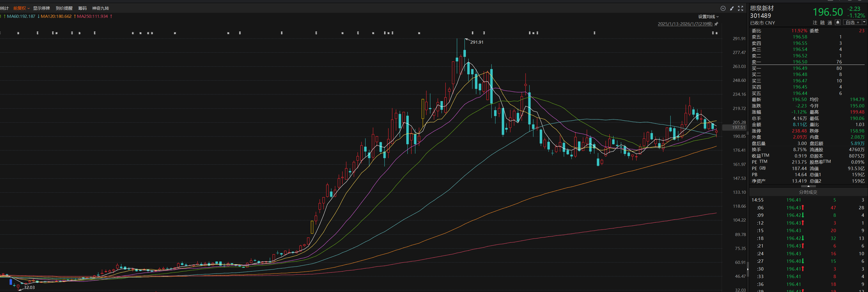
Task: Click the 通 stock connect marker
Action: (x=830, y=23)
